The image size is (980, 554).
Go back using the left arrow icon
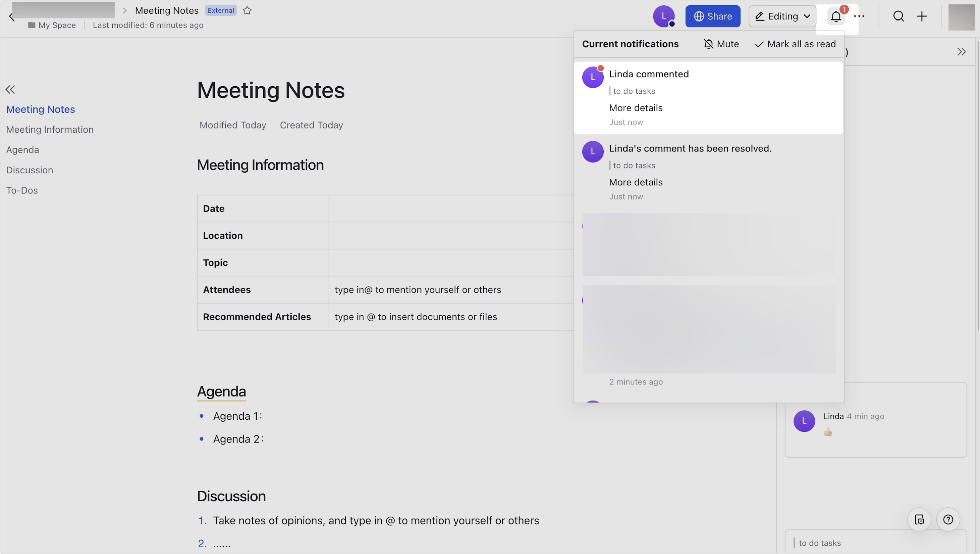point(11,17)
